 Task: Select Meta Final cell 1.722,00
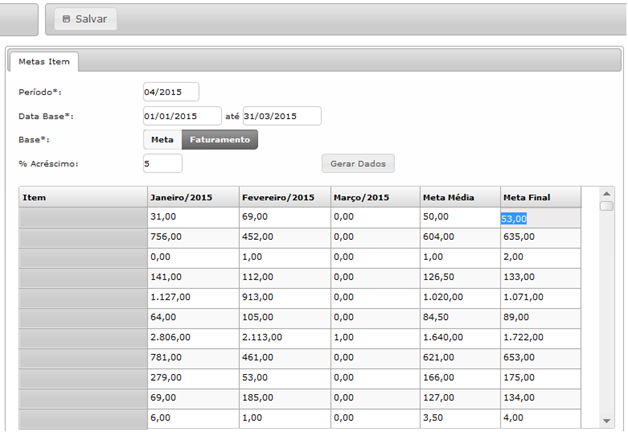tap(540, 337)
